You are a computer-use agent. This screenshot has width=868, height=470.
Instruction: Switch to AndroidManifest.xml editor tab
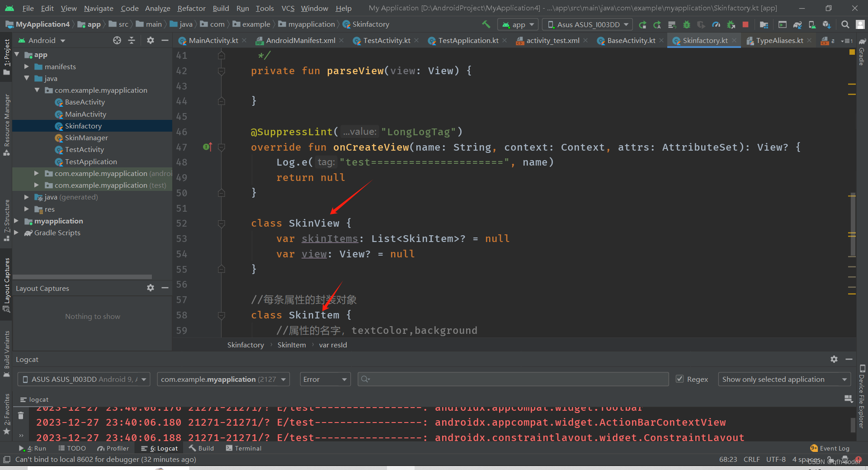(x=300, y=40)
